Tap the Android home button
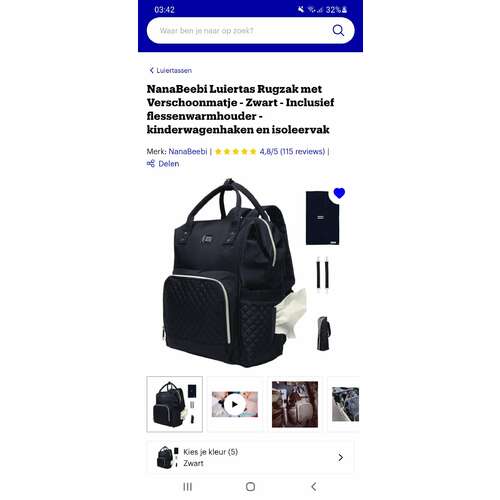This screenshot has height=500, width=500. coord(250,487)
